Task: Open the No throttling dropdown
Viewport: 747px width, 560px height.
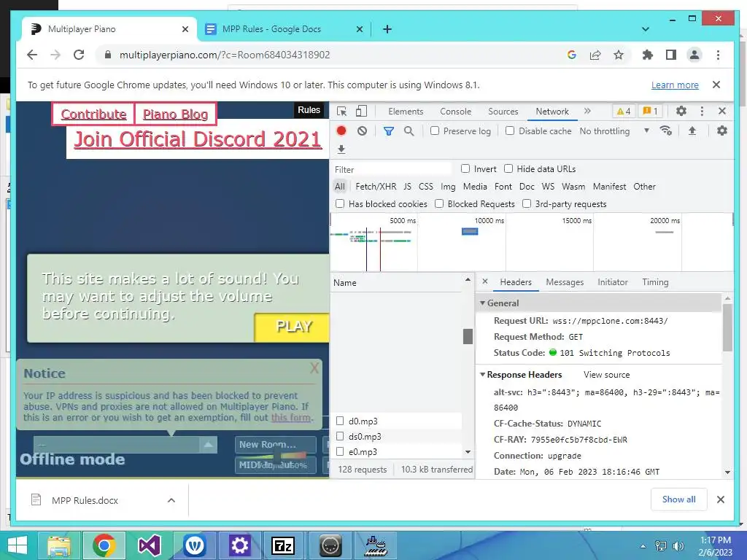Action: (x=614, y=131)
